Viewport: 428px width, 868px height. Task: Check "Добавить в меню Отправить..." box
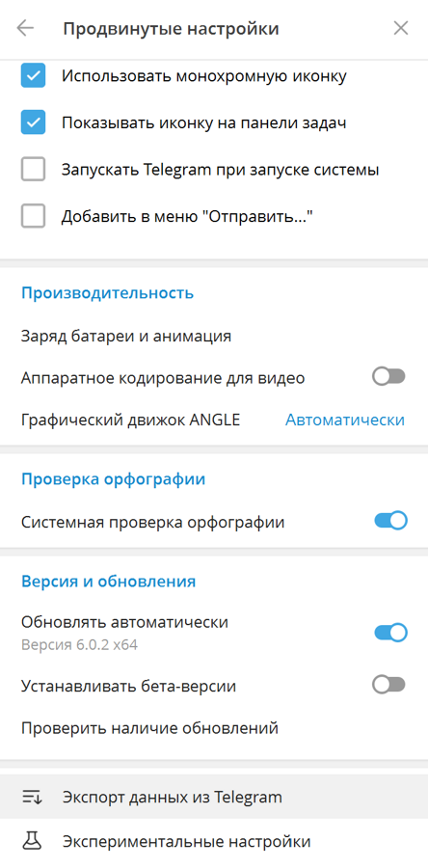pyautogui.click(x=33, y=216)
